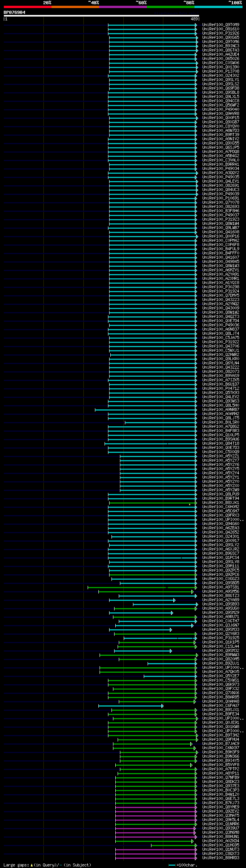This screenshot has width=246, height=868.
Task: Open hit UniRef100_A9TS81
Action: (x=221, y=587)
